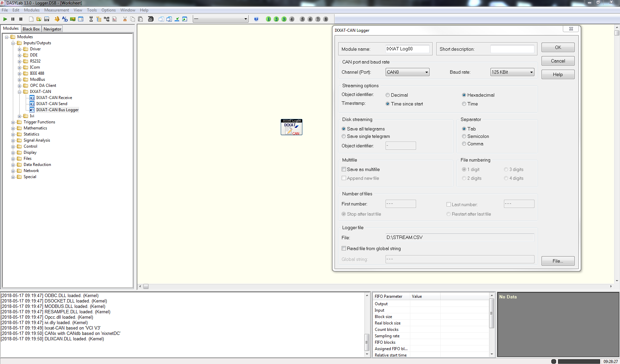Click the cut scissors icon in toolbar
The width and height of the screenshot is (620, 364).
(125, 19)
